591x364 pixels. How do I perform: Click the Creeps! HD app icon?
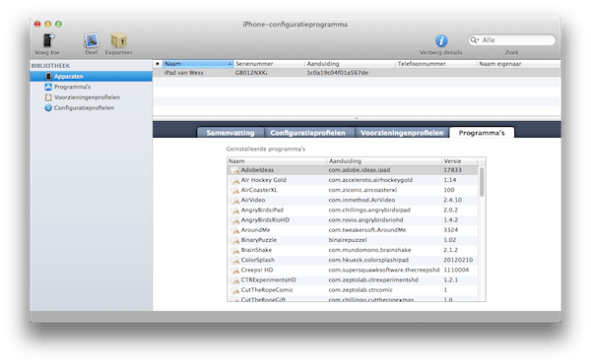[x=234, y=271]
